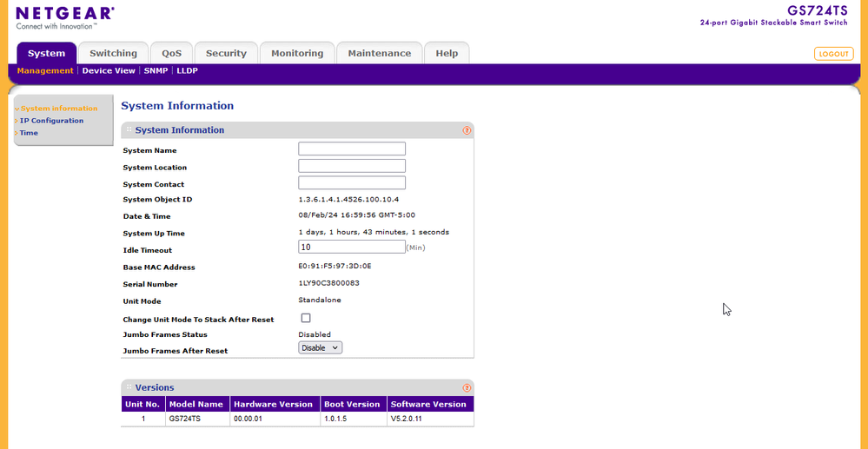This screenshot has height=449, width=868.
Task: Click the Software Version column header
Action: tap(429, 404)
